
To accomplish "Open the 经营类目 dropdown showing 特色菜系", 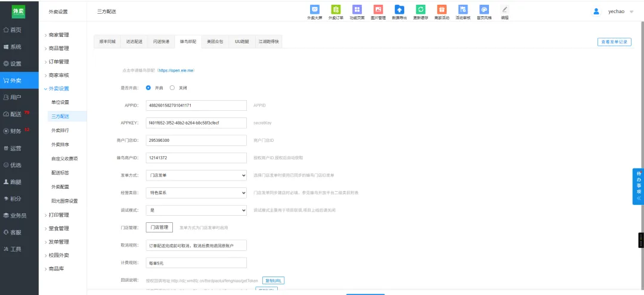I will 196,193.
